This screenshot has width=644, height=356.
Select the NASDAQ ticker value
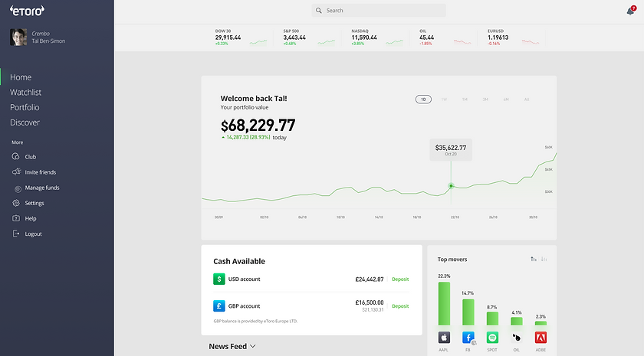click(364, 38)
